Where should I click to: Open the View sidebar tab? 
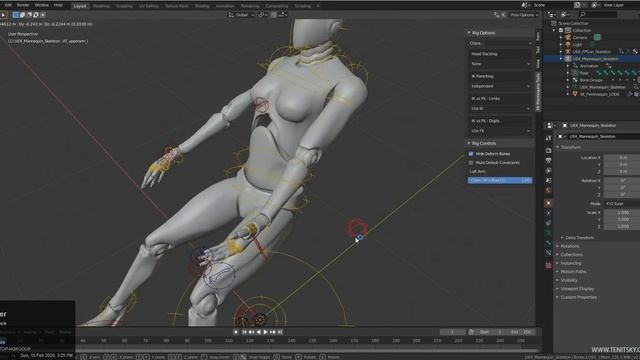click(538, 63)
